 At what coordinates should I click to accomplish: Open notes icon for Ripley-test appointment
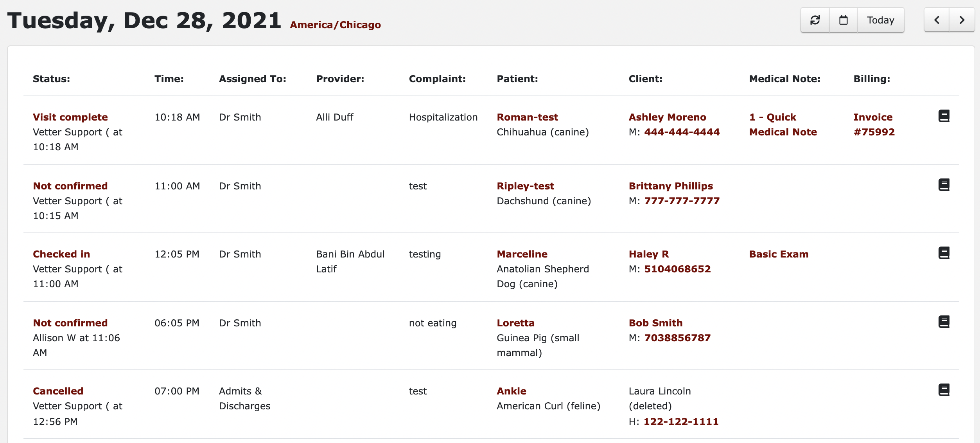944,185
